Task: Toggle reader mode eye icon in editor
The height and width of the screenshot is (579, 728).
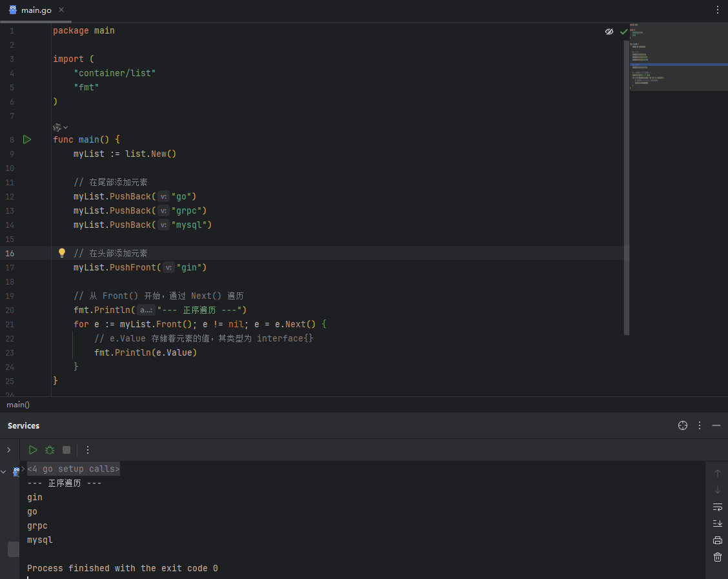Action: (x=609, y=32)
